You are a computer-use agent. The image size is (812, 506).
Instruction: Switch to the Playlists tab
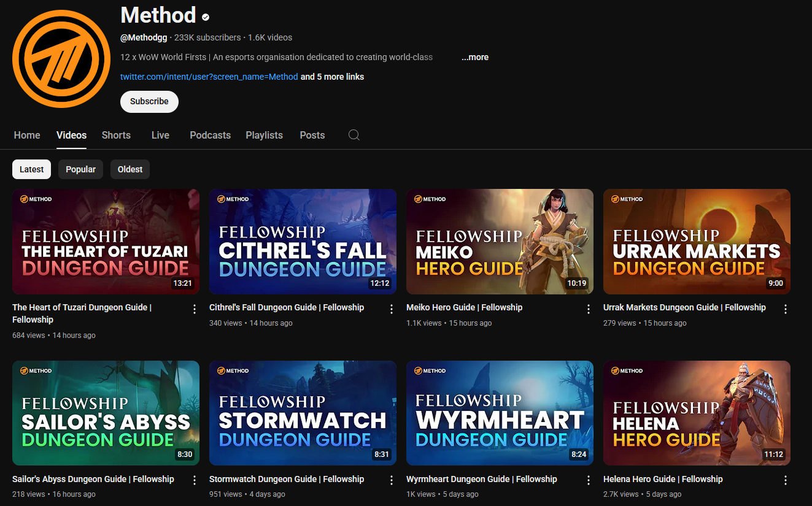click(264, 135)
